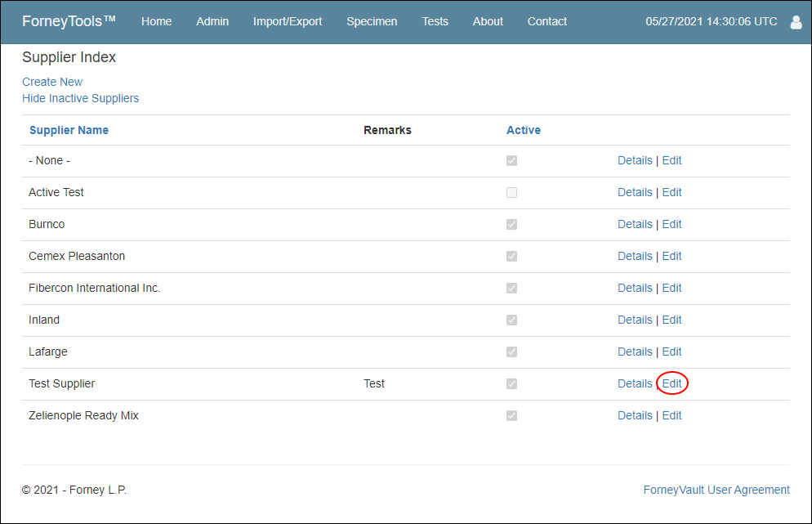Toggle Active checkbox for Burnco supplier

(511, 225)
